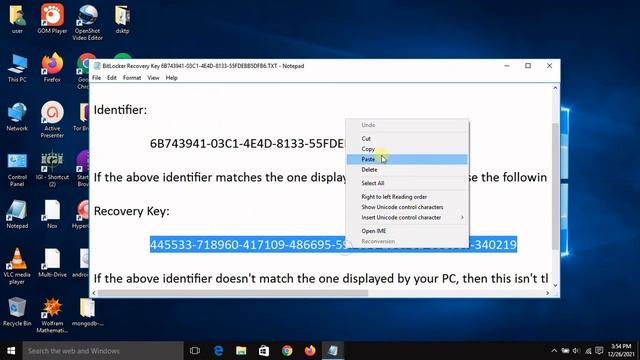Launch Firefox from the taskbar
The height and width of the screenshot is (360, 640).
[310, 351]
